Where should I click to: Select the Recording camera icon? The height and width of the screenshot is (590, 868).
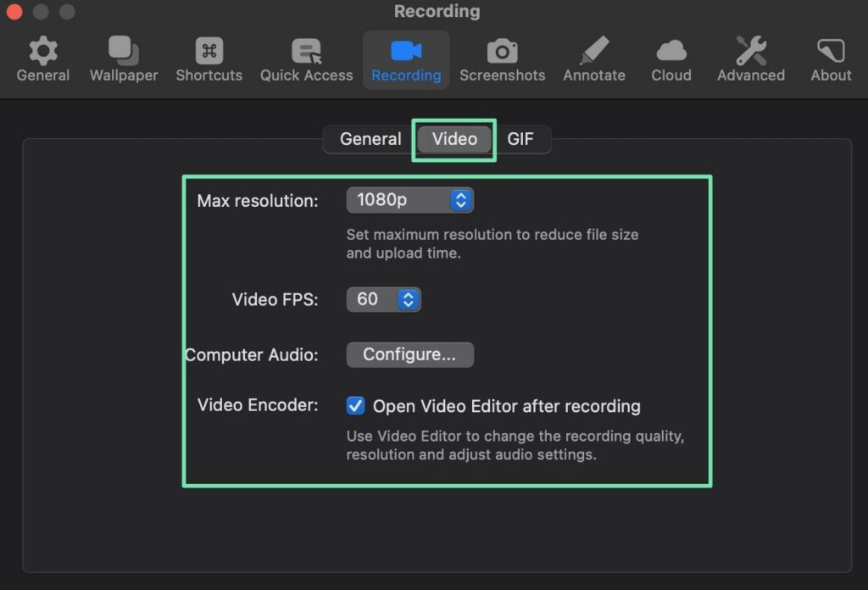406,51
